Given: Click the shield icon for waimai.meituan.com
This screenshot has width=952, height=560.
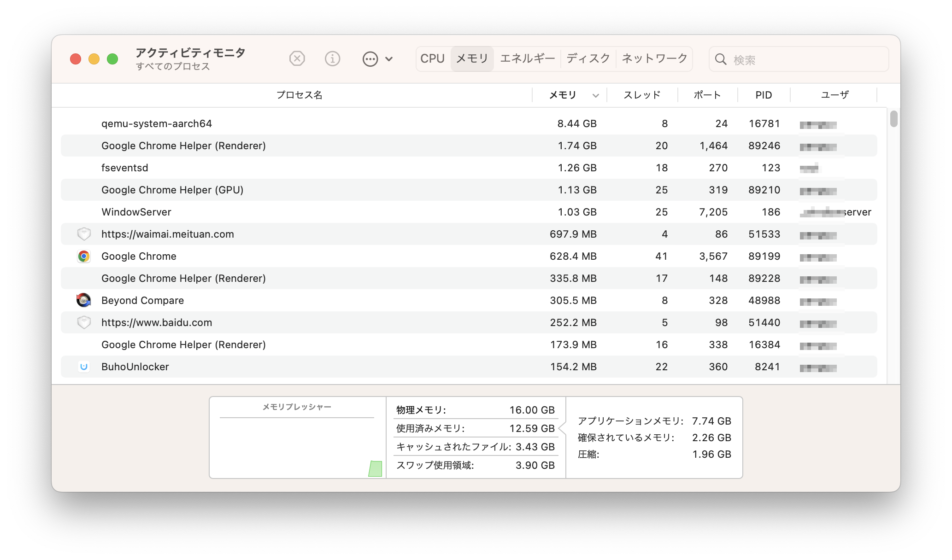Looking at the screenshot, I should click(x=84, y=234).
